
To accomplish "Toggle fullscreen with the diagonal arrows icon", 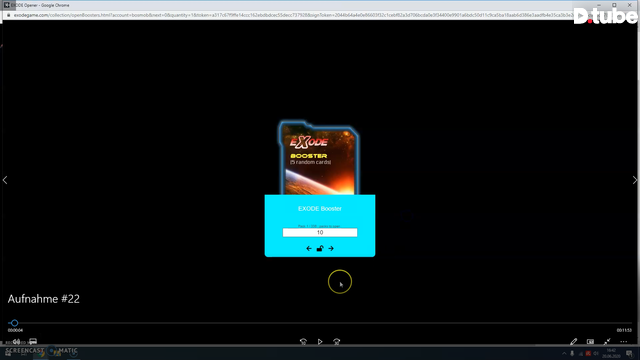I will pyautogui.click(x=607, y=342).
